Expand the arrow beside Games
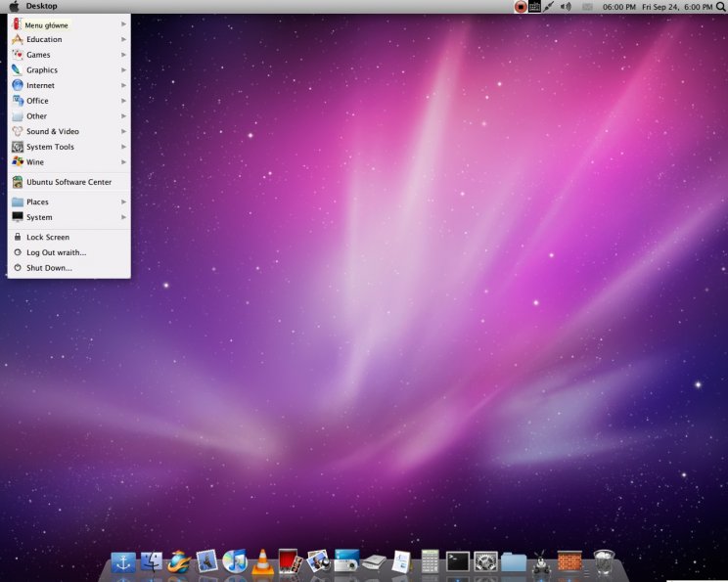 click(x=123, y=55)
